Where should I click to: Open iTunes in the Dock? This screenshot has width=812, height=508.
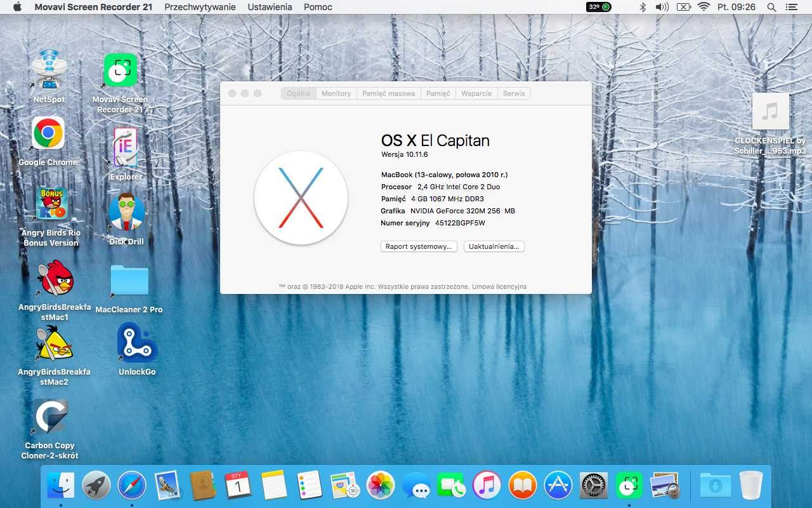point(487,486)
